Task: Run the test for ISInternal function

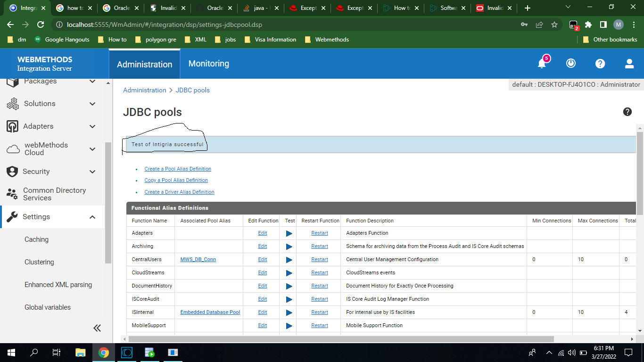Action: tap(289, 313)
